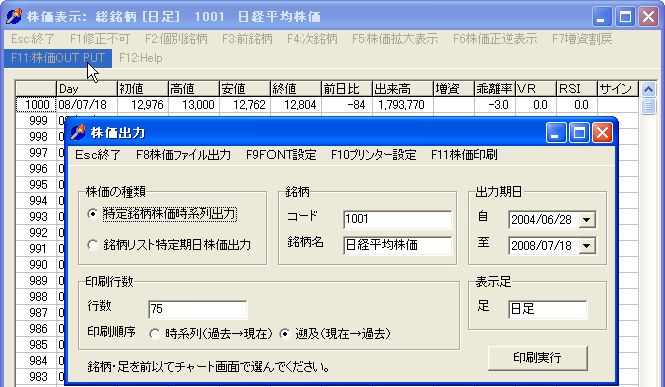Click the 足 field showing 日足

548,309
